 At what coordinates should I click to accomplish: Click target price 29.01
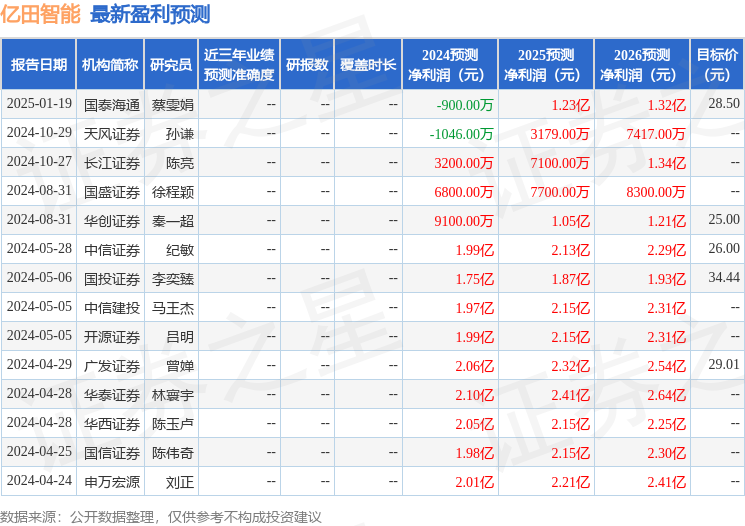[724, 364]
